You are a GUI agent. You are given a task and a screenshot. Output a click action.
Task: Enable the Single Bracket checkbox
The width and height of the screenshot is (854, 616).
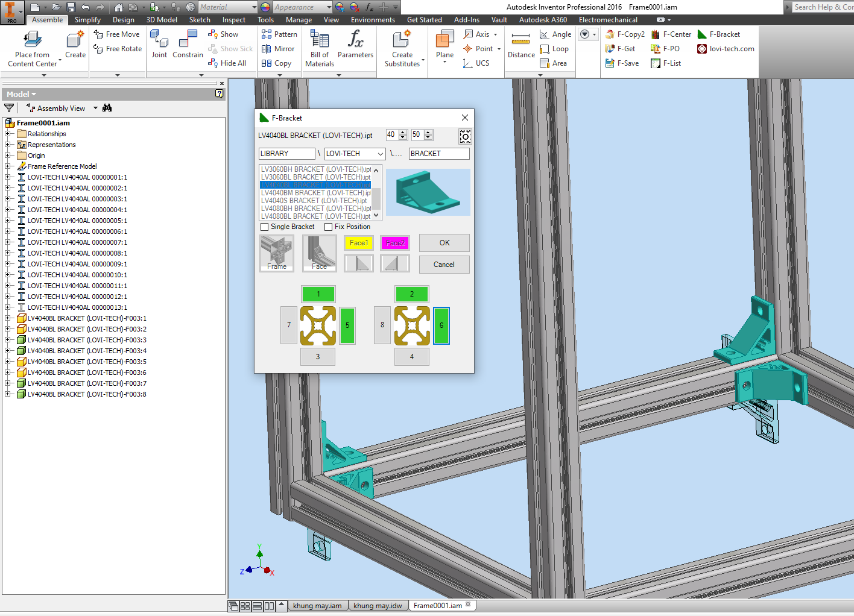coord(264,227)
